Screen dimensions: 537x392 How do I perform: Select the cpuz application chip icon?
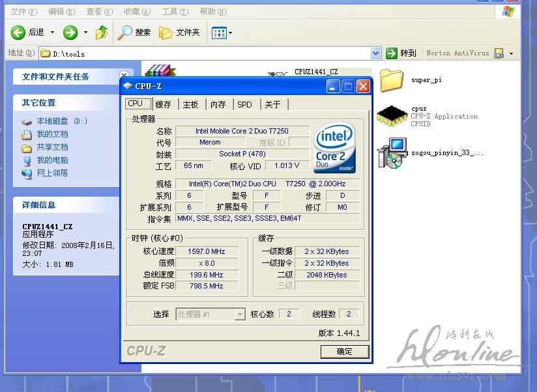(392, 116)
